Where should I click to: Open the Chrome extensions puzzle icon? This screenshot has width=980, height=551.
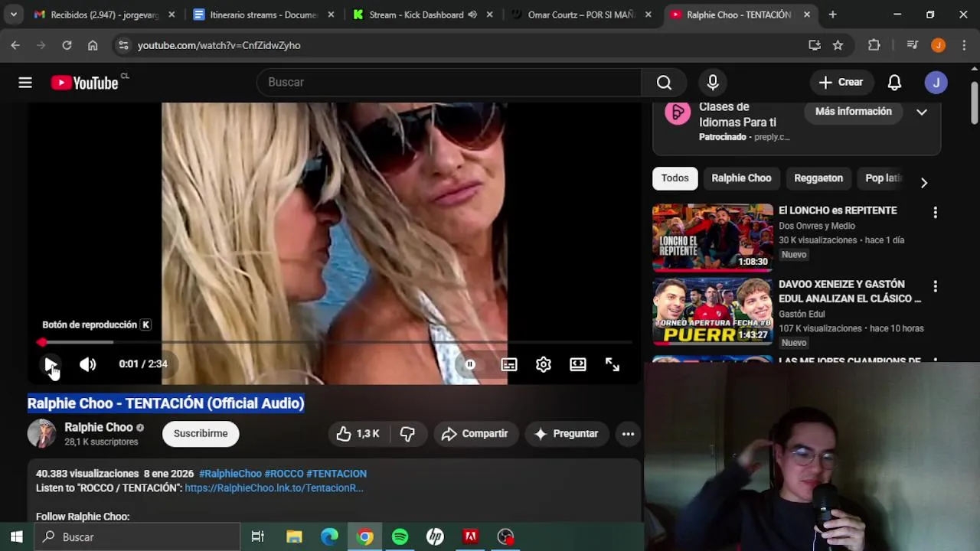click(x=874, y=45)
